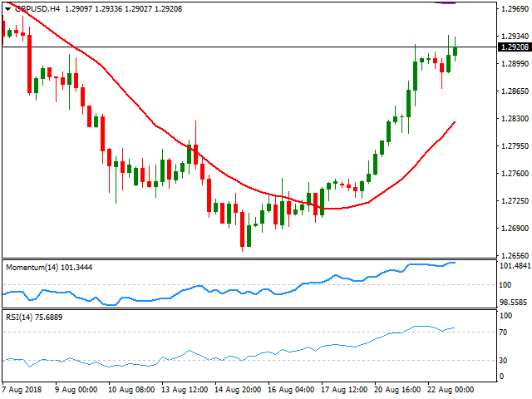This screenshot has width=532, height=399.
Task: Click the 1.26560 price scale value
Action: (x=515, y=255)
